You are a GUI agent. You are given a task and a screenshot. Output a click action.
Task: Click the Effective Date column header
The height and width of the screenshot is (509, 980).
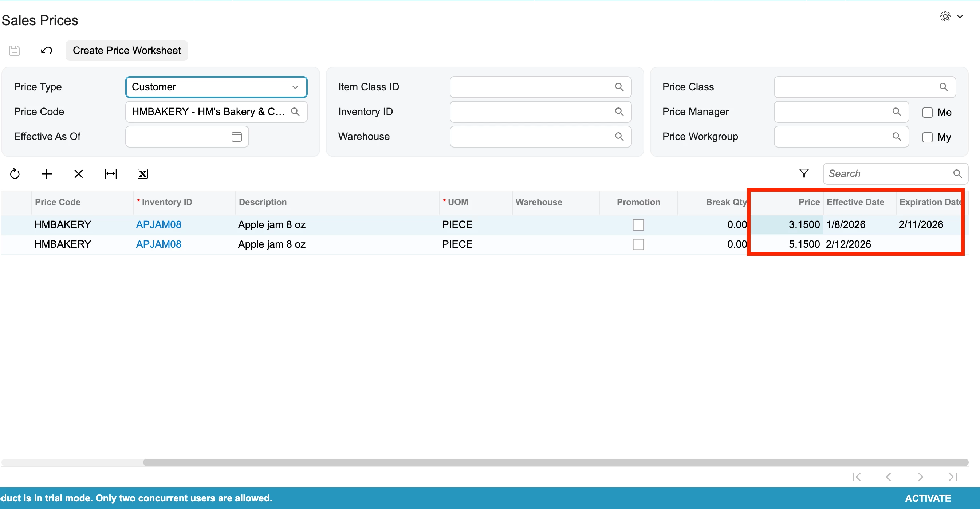click(855, 202)
